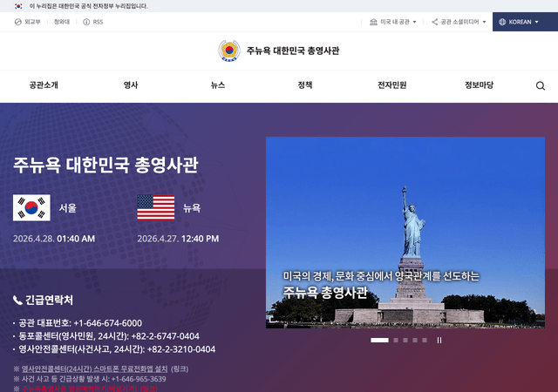The height and width of the screenshot is (392, 558).
Task: Click the 외교부 link icon
Action: [17, 22]
